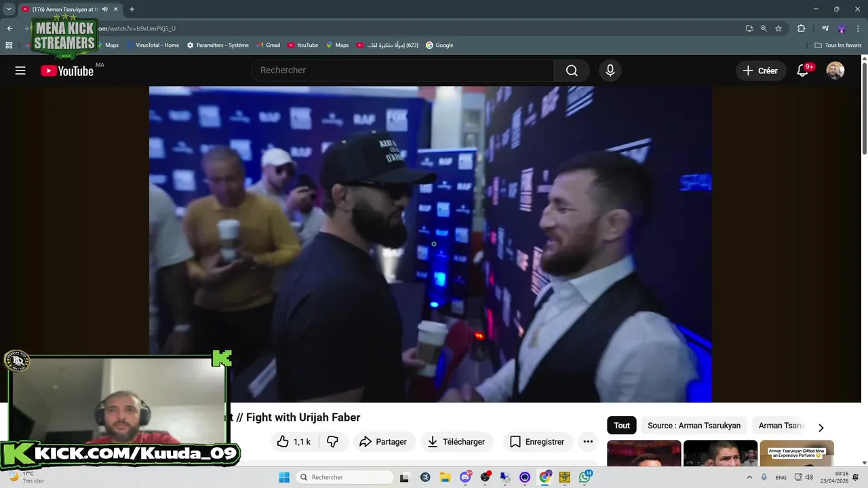The height and width of the screenshot is (488, 868).
Task: Dislike the video with thumbs-down
Action: click(x=333, y=442)
